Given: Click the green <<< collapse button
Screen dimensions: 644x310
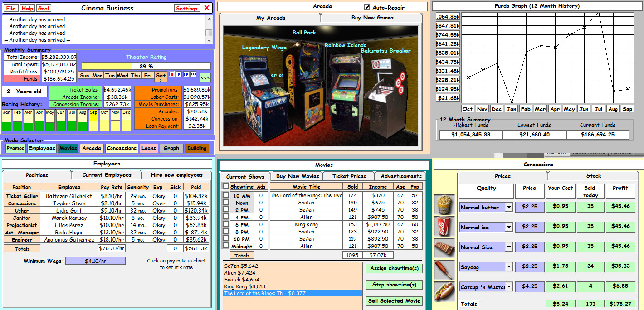Looking at the screenshot, I should tap(205, 77).
